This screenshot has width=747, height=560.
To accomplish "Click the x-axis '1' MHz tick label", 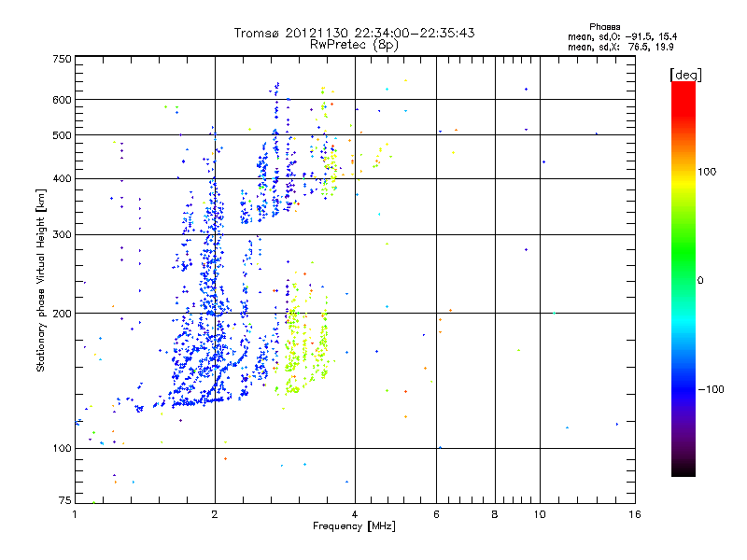I will pos(75,514).
